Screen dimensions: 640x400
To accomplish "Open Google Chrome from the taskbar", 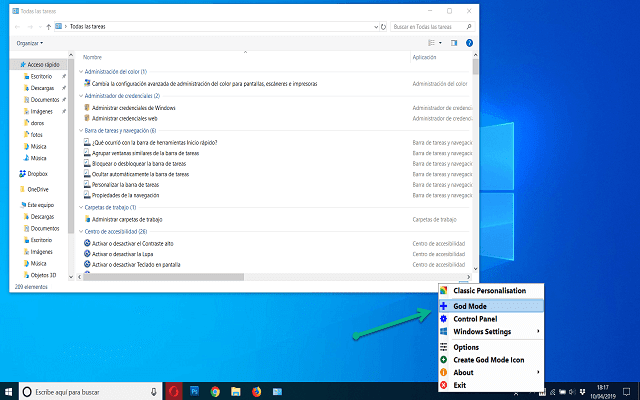I will (214, 390).
